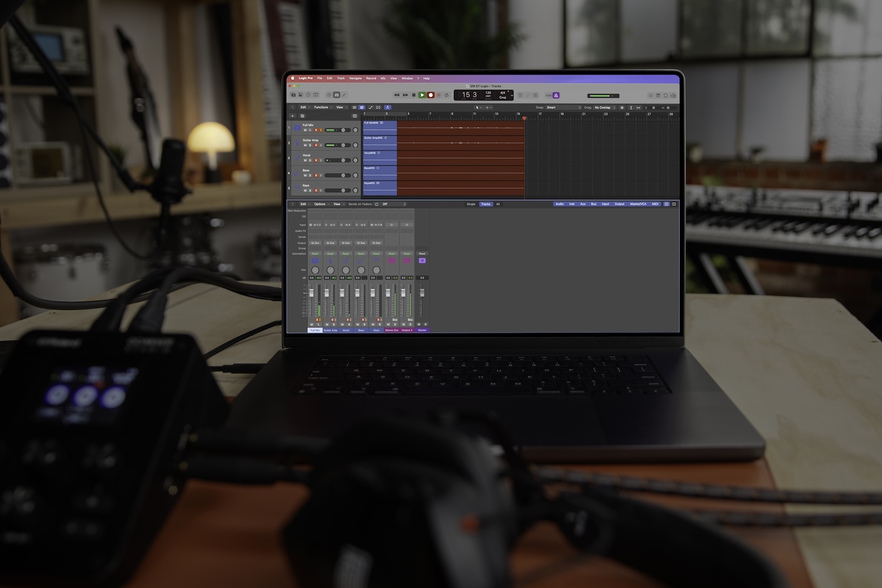
Task: Open the Snap dropdown set to Smart
Action: click(563, 108)
